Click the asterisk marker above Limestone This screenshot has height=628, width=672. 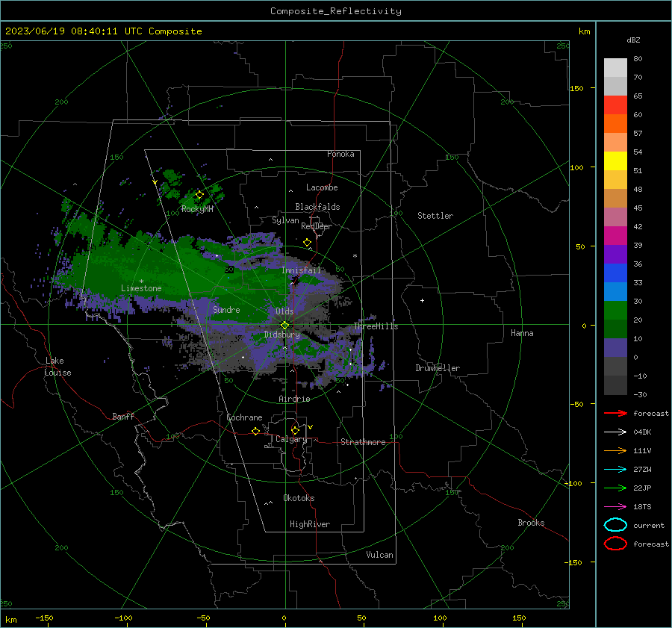tap(141, 282)
